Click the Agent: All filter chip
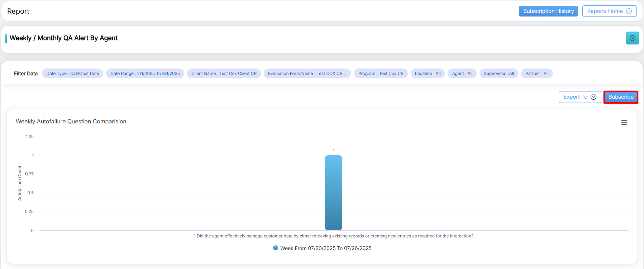The width and height of the screenshot is (644, 269). [x=462, y=74]
